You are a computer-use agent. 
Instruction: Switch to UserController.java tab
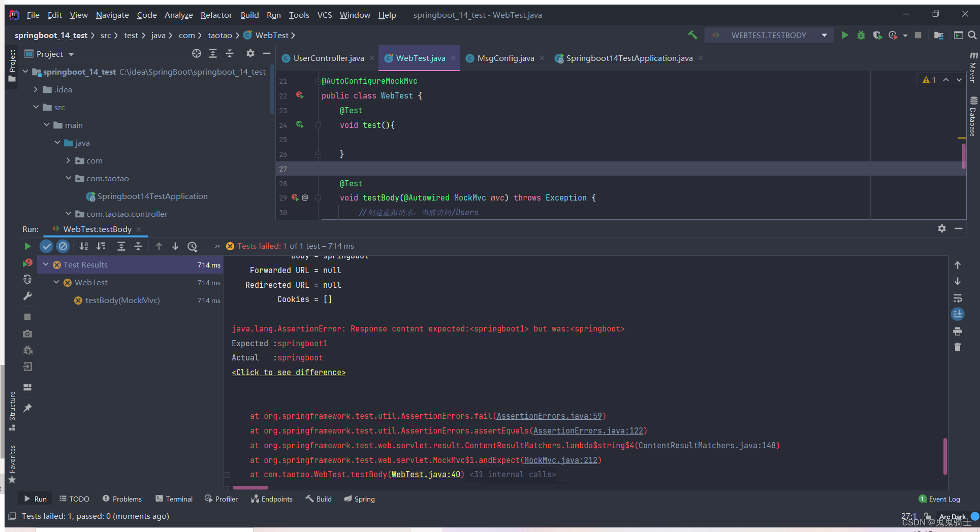point(328,58)
